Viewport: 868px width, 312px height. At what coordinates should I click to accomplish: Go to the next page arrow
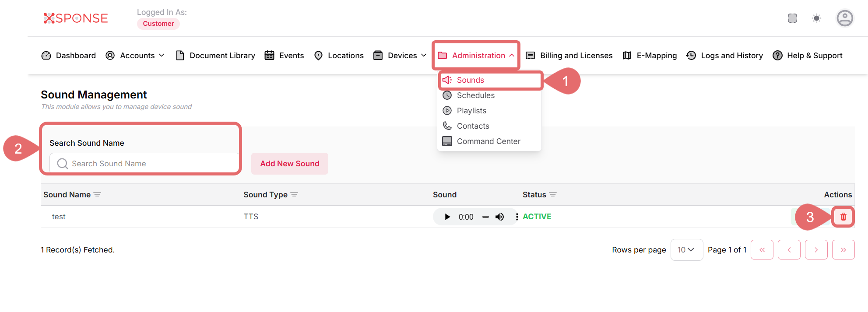tap(816, 250)
